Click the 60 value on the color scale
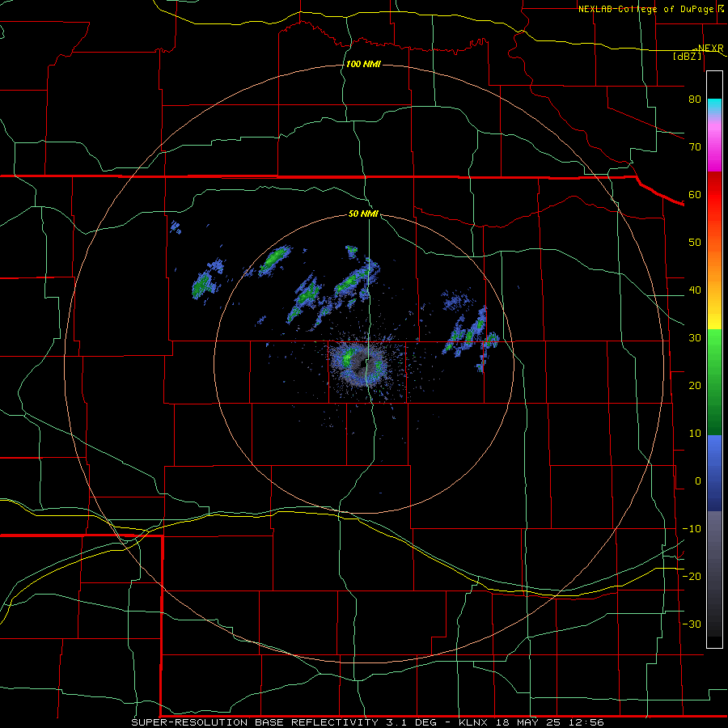The image size is (728, 728). (x=695, y=195)
